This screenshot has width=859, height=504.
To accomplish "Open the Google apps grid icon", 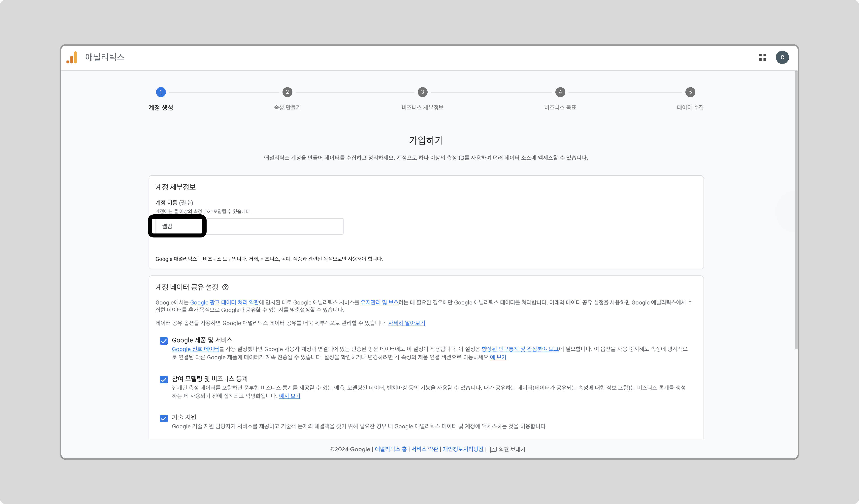I will [x=762, y=57].
